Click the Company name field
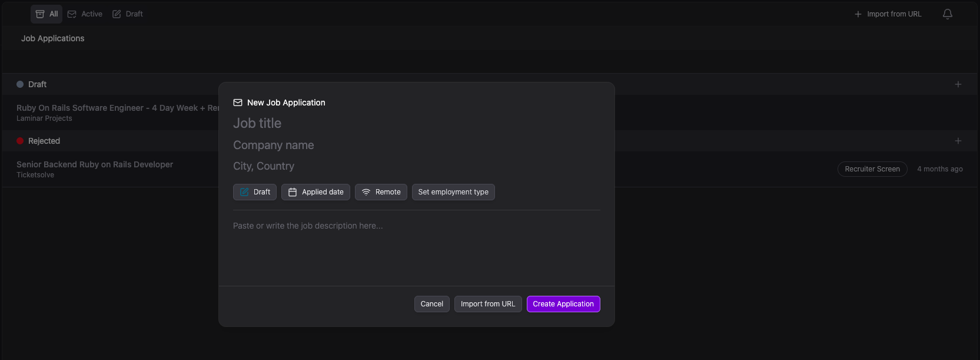Screen dimensions: 980x360 (x=416, y=145)
